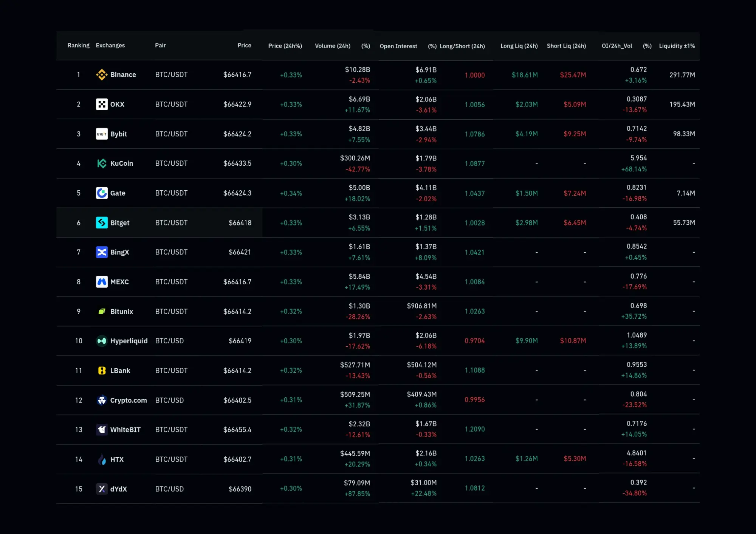Select WhiteBIT price $66455.4

237,429
